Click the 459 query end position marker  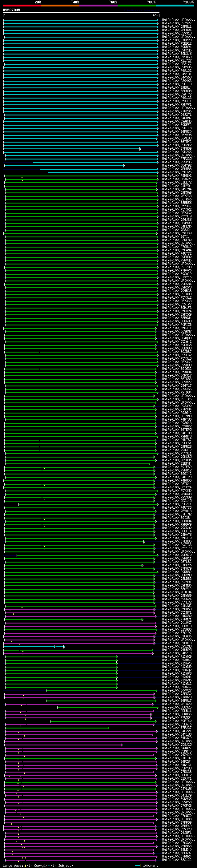point(155,15)
